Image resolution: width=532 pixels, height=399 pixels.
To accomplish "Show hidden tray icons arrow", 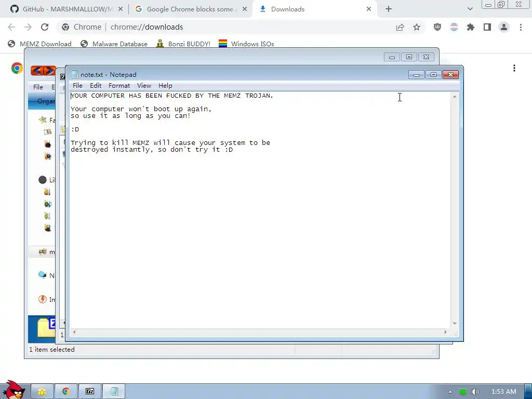I will pos(450,392).
